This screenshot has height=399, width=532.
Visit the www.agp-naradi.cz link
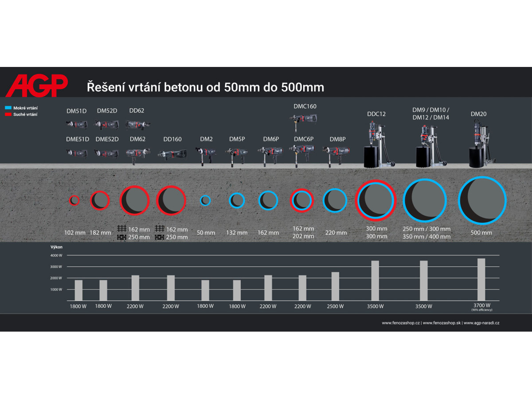coord(481,323)
